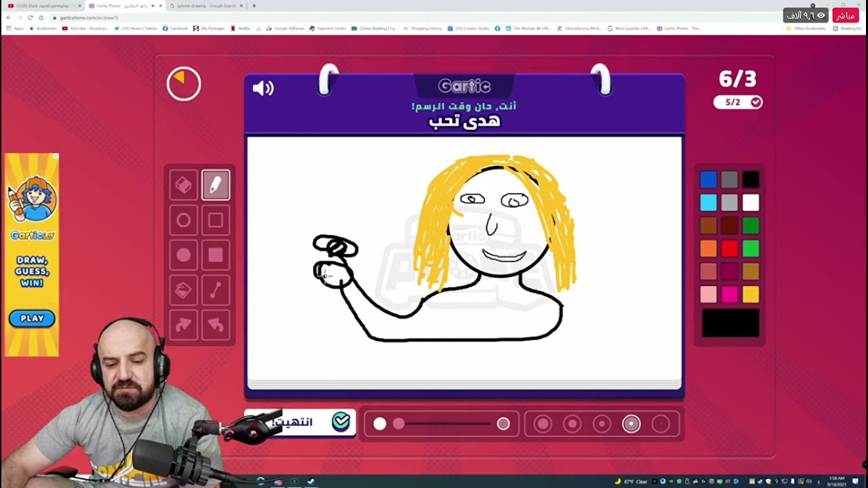Click the 5/2 players ready indicator
This screenshot has width=868, height=488.
(738, 102)
